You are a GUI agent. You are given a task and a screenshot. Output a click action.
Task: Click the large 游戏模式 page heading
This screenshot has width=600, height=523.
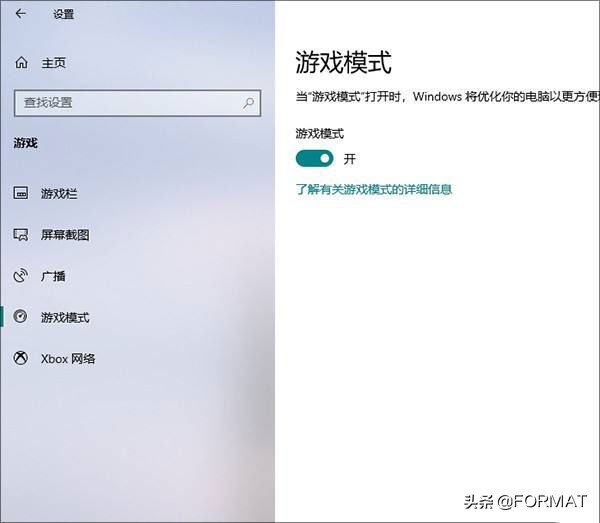pos(344,62)
